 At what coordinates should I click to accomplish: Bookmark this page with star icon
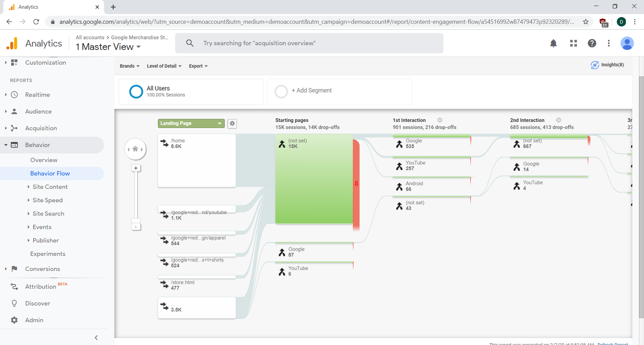pyautogui.click(x=586, y=22)
